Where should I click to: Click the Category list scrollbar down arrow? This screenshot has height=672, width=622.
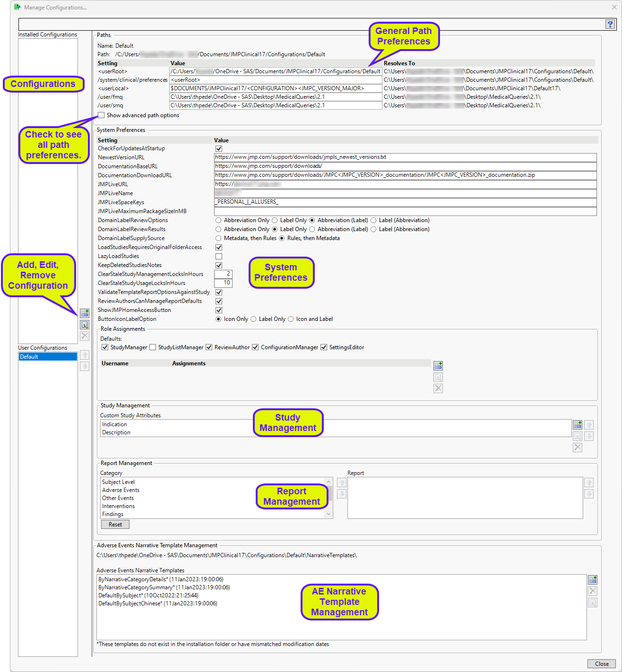[329, 514]
